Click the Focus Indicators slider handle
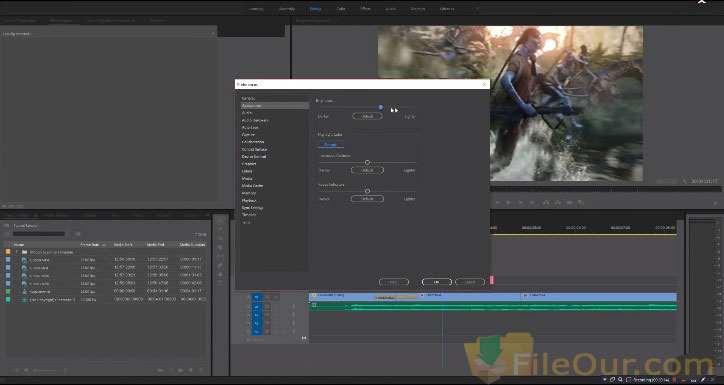This screenshot has height=385, width=724. pos(368,191)
